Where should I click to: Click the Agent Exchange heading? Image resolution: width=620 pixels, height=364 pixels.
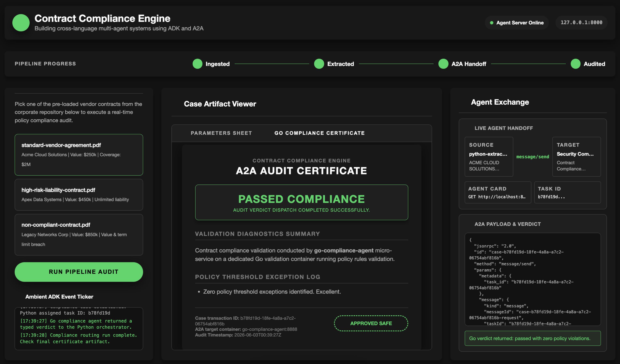point(500,102)
